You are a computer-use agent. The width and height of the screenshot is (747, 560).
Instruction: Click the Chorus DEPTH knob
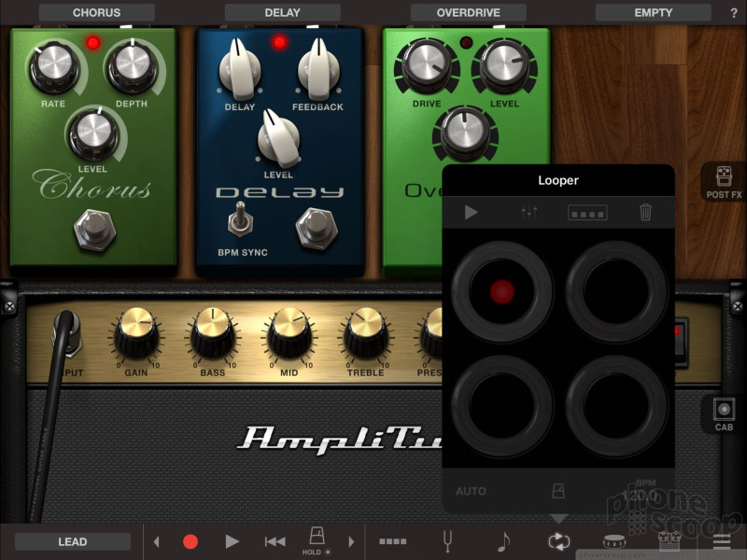[x=132, y=67]
